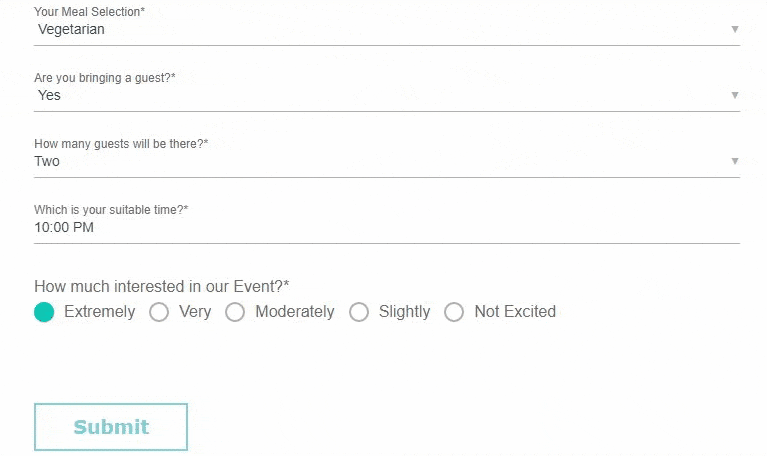Pick the Not Excited radio button
The width and height of the screenshot is (767, 456).
[x=454, y=312]
